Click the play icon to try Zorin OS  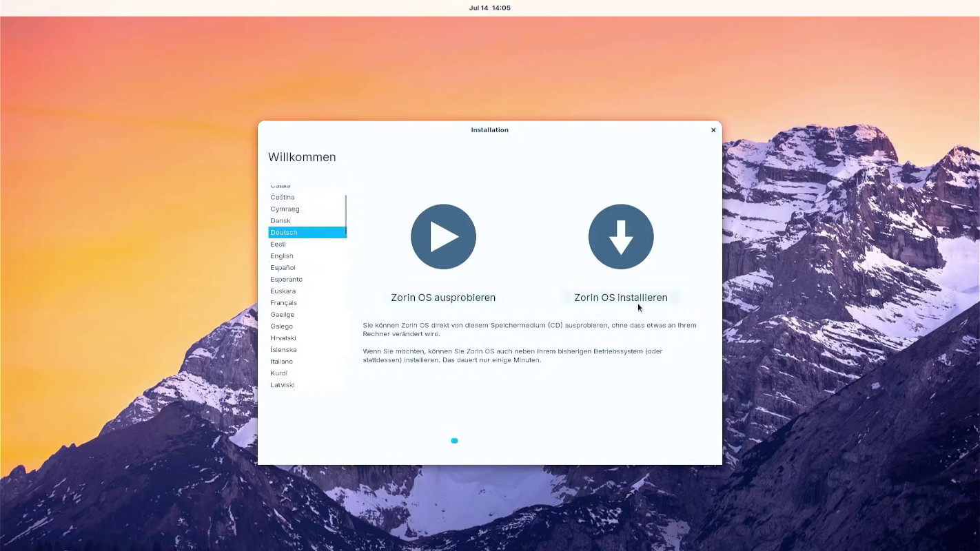click(443, 236)
